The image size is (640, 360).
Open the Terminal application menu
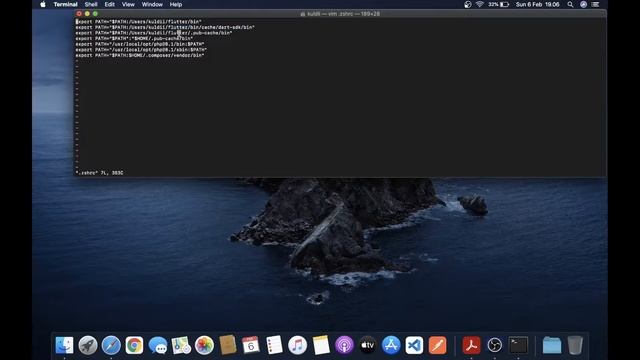click(65, 4)
